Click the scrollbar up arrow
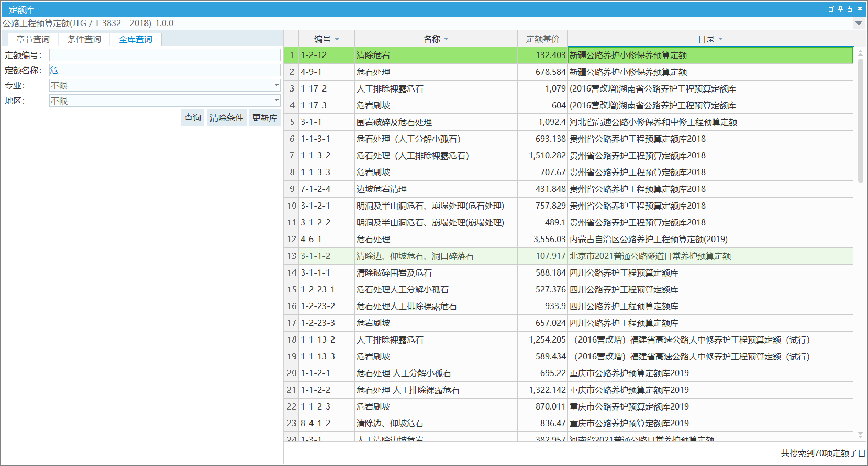Screen dimensions: 868x466 (860, 52)
